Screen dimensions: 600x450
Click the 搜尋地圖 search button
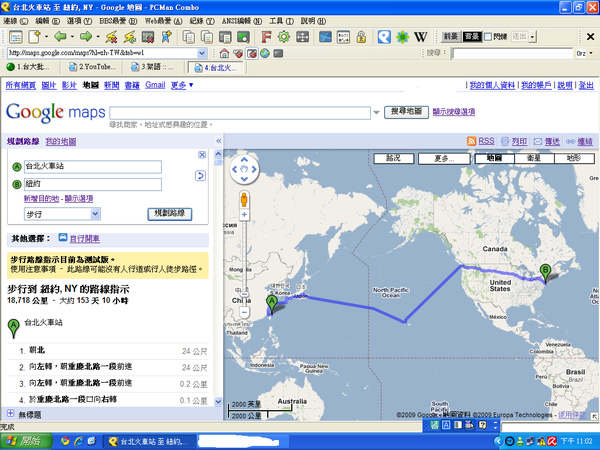pos(406,112)
